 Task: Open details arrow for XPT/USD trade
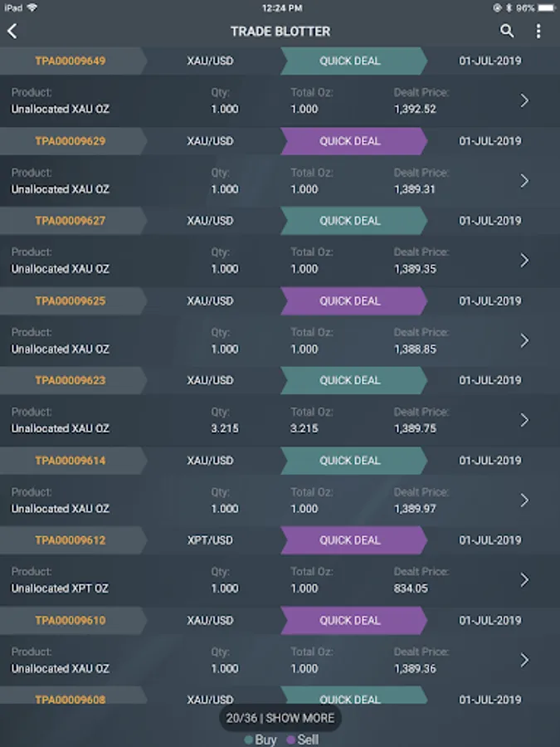point(524,579)
